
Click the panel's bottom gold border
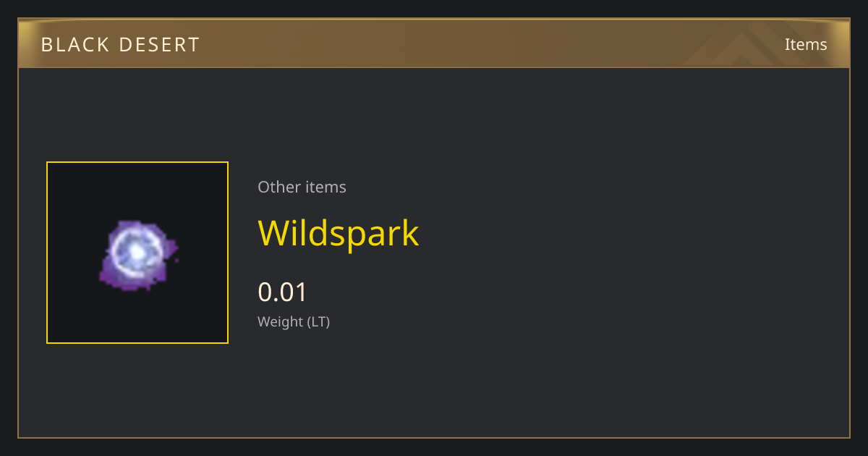(434, 437)
